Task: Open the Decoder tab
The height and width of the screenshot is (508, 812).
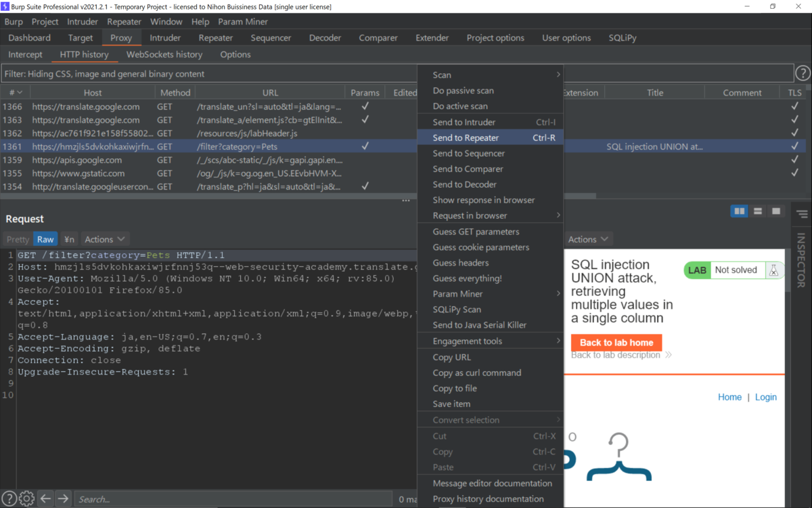Action: (325, 38)
